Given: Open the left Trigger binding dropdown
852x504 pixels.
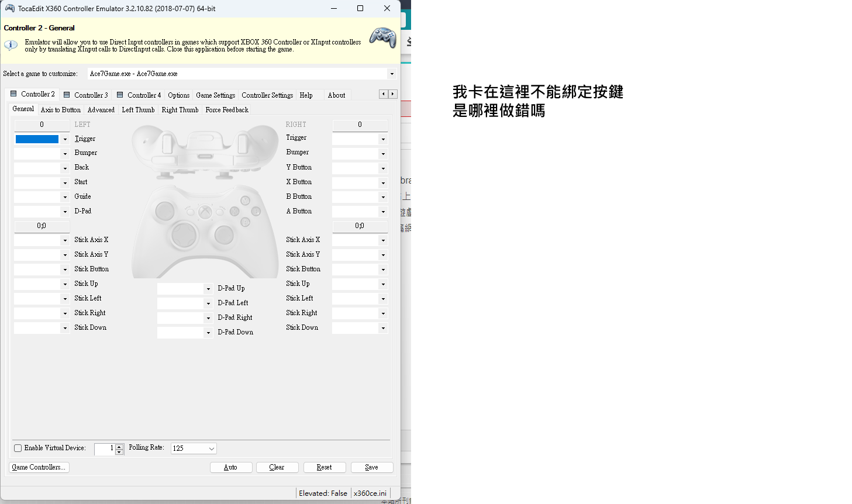Looking at the screenshot, I should pos(66,139).
